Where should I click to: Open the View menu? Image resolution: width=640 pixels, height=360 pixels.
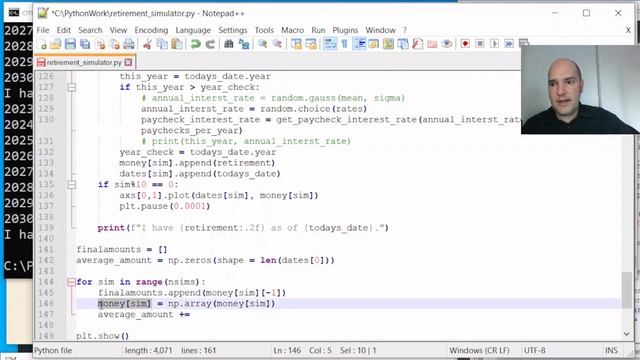pos(118,30)
